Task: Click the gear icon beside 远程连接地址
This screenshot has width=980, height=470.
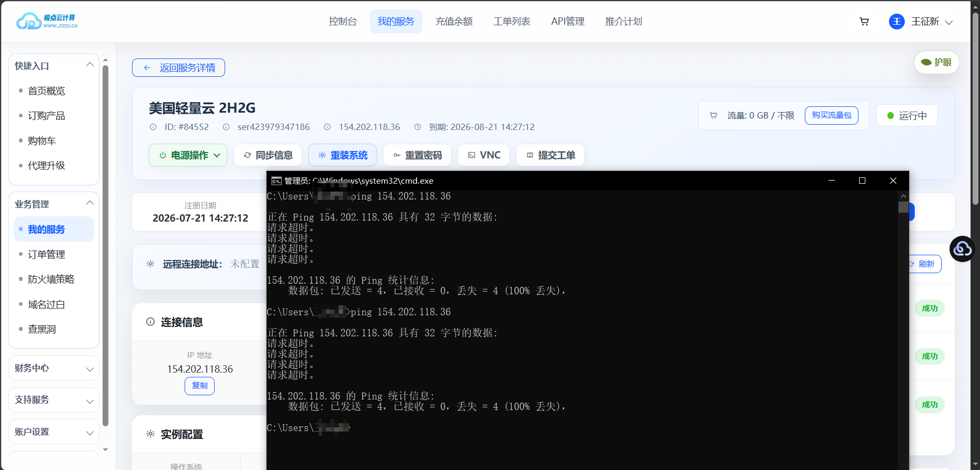Action: click(150, 264)
